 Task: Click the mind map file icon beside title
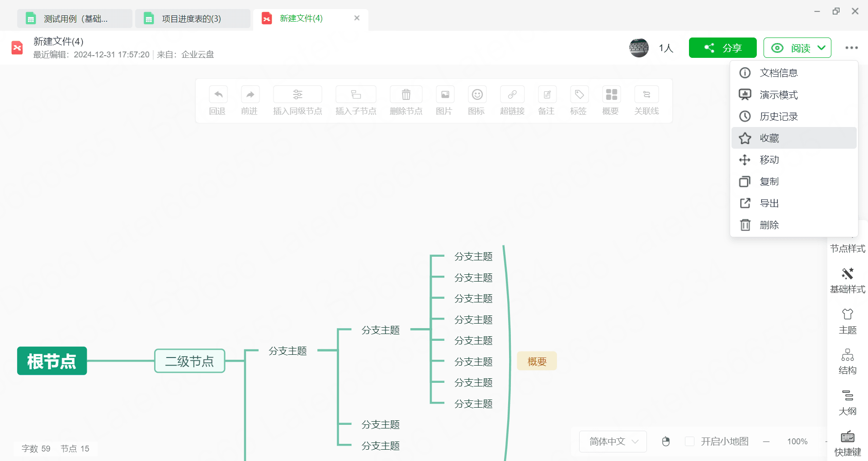[17, 47]
